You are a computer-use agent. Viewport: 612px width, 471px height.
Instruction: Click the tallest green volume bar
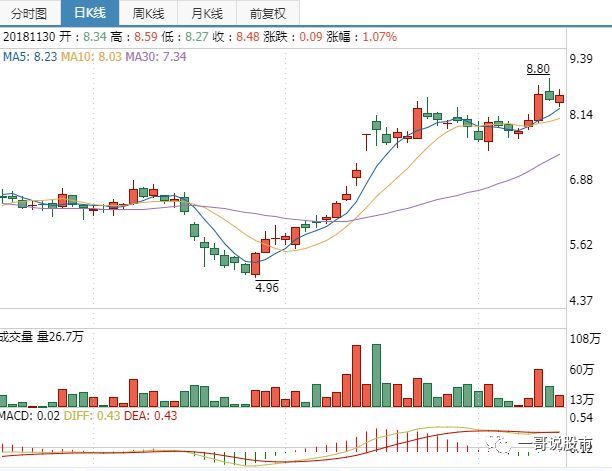tap(377, 376)
